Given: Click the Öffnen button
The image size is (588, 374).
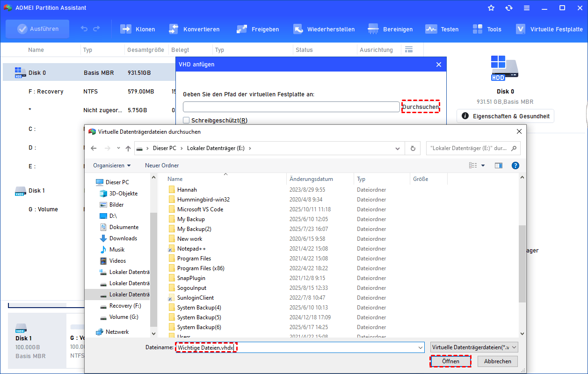Looking at the screenshot, I should [450, 361].
